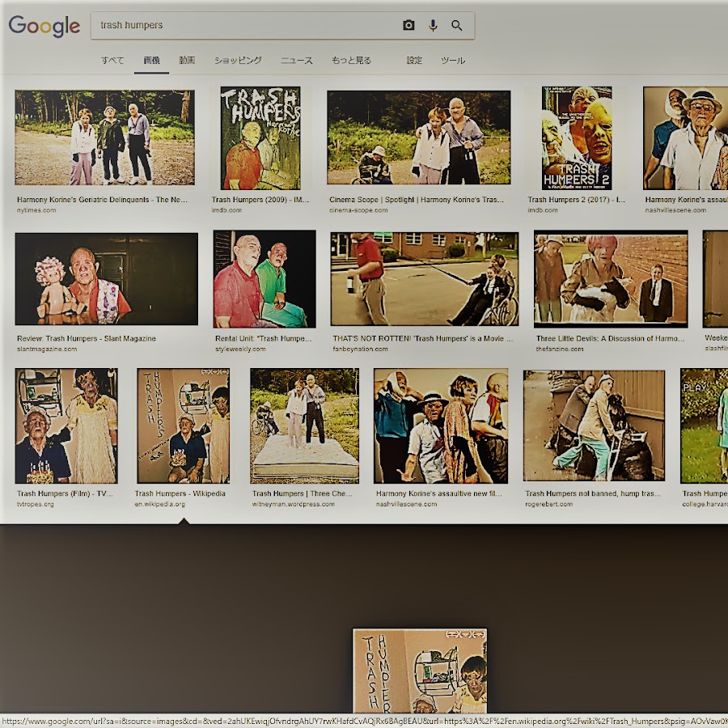Open the 設定 menu
The width and height of the screenshot is (728, 728).
414,60
